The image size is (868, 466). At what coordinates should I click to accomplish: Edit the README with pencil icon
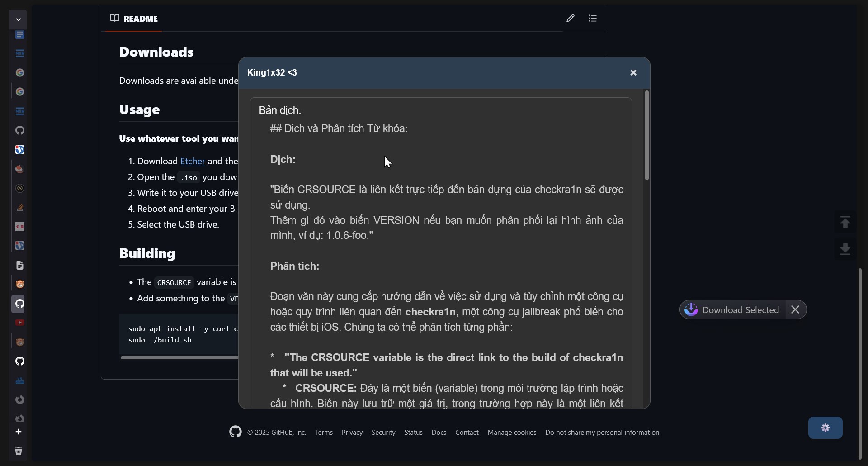point(571,18)
